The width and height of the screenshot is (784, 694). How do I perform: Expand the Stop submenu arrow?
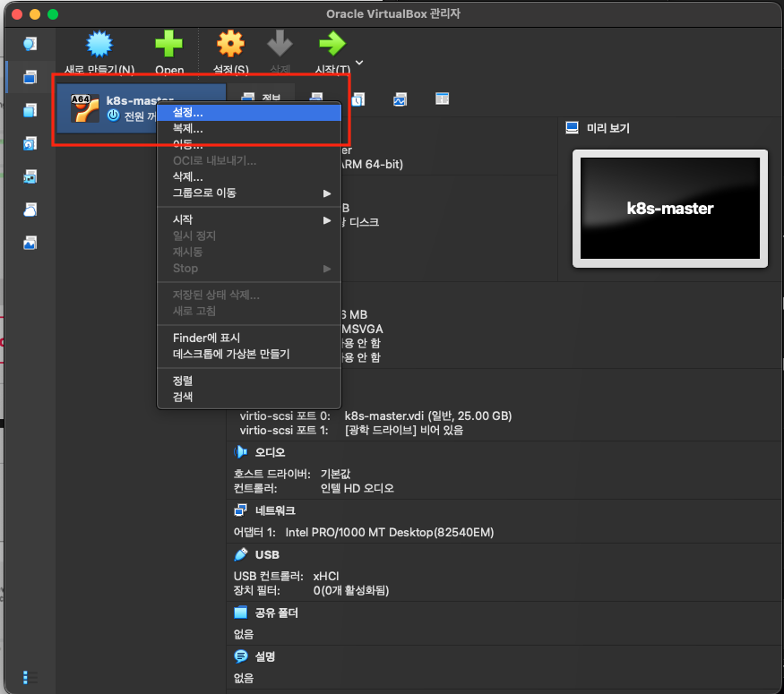[x=327, y=269]
